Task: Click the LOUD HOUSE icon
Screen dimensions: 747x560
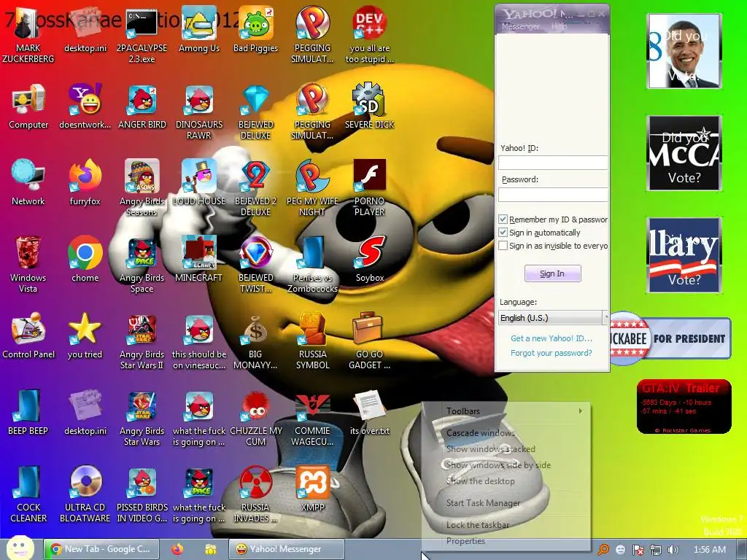Action: tap(198, 183)
